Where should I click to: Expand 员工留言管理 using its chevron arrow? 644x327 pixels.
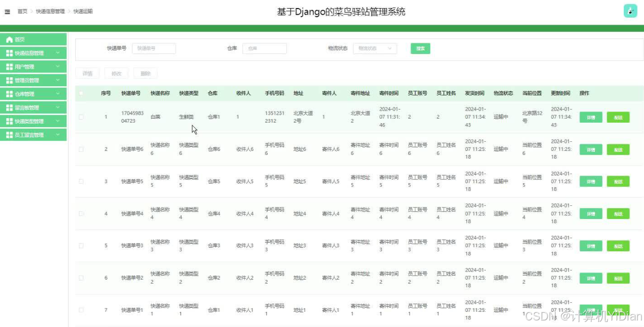(x=58, y=135)
